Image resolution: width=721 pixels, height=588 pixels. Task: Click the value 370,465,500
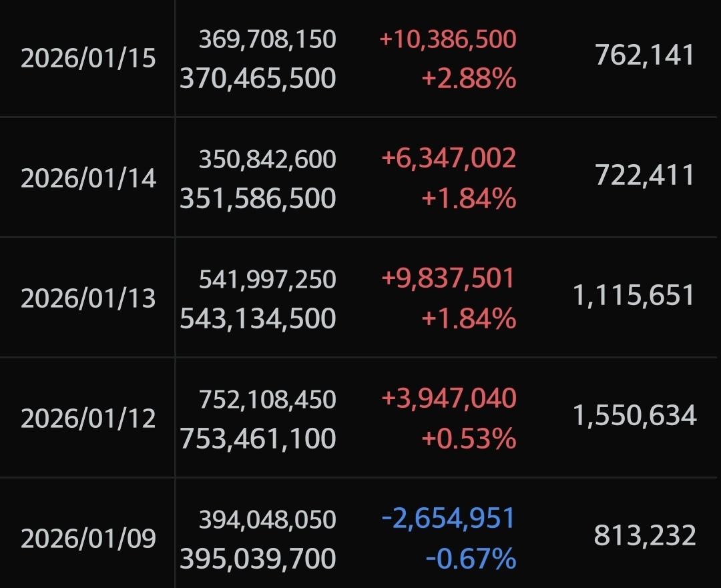pyautogui.click(x=258, y=79)
